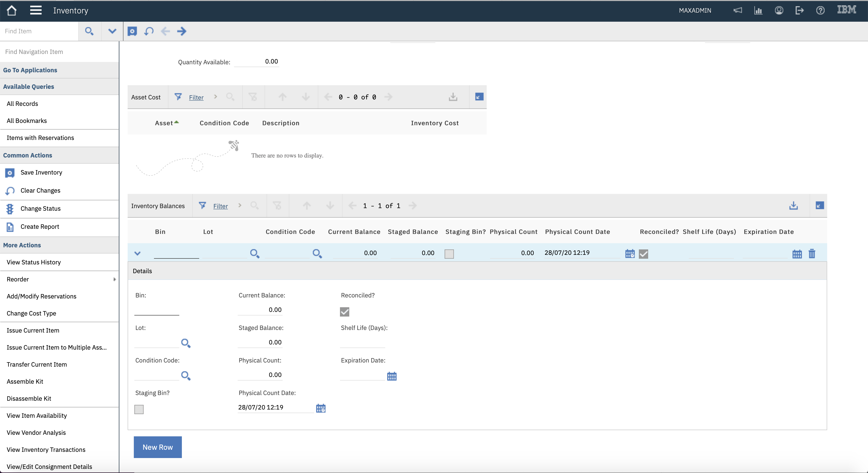Open the Help question mark icon
This screenshot has height=473, width=868.
pyautogui.click(x=820, y=10)
